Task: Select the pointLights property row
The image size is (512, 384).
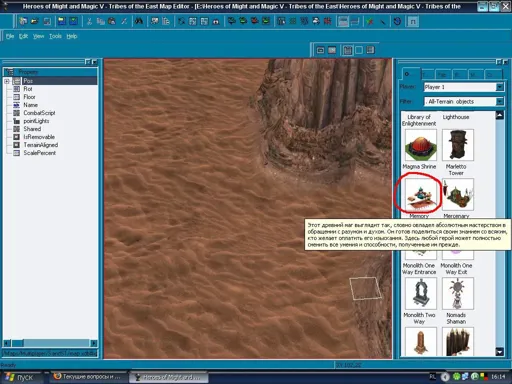Action: click(50, 121)
